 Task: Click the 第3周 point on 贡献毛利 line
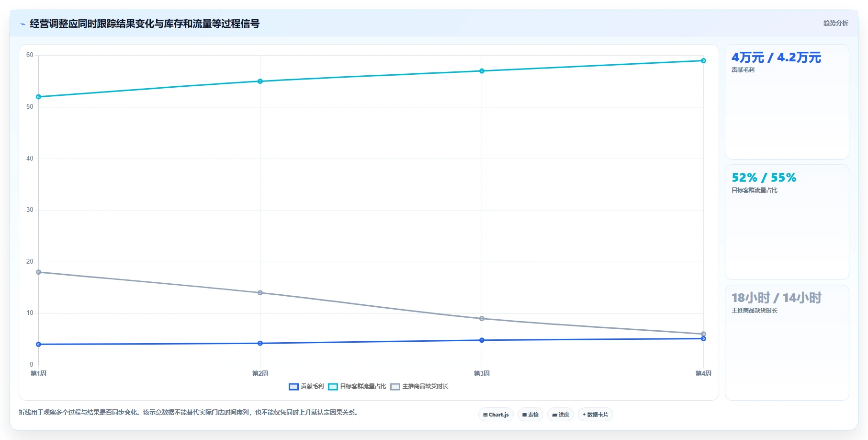point(482,340)
